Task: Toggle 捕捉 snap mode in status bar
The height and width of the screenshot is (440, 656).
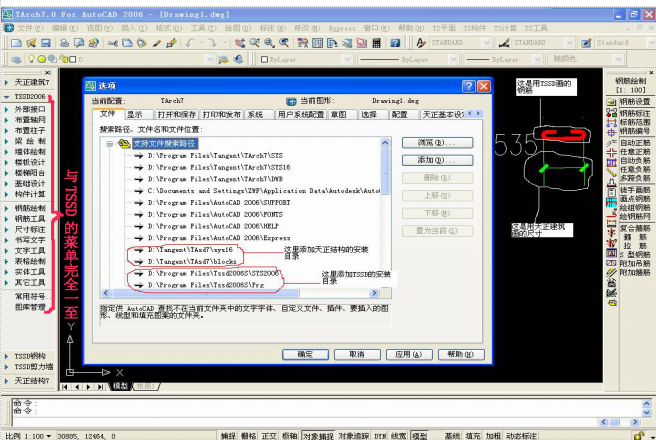Action: [228, 436]
